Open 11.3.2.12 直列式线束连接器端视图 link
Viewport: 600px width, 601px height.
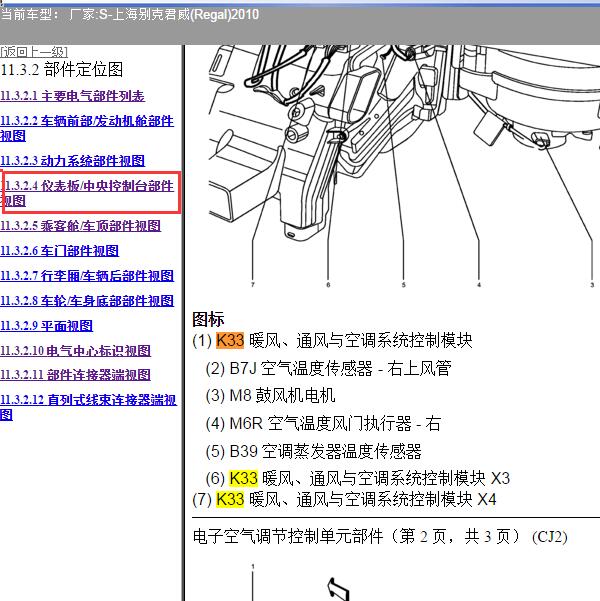(89, 407)
